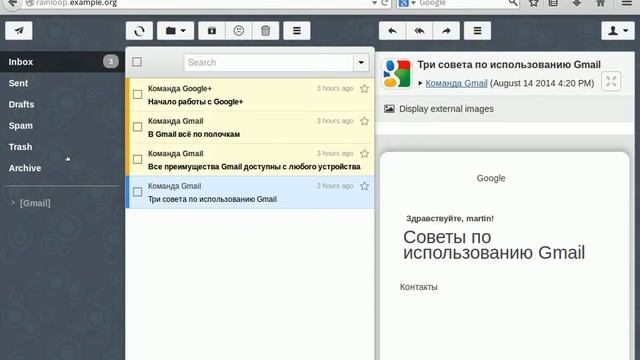Mark message as spam icon
Screen dimensions: 640x360
pyautogui.click(x=239, y=31)
